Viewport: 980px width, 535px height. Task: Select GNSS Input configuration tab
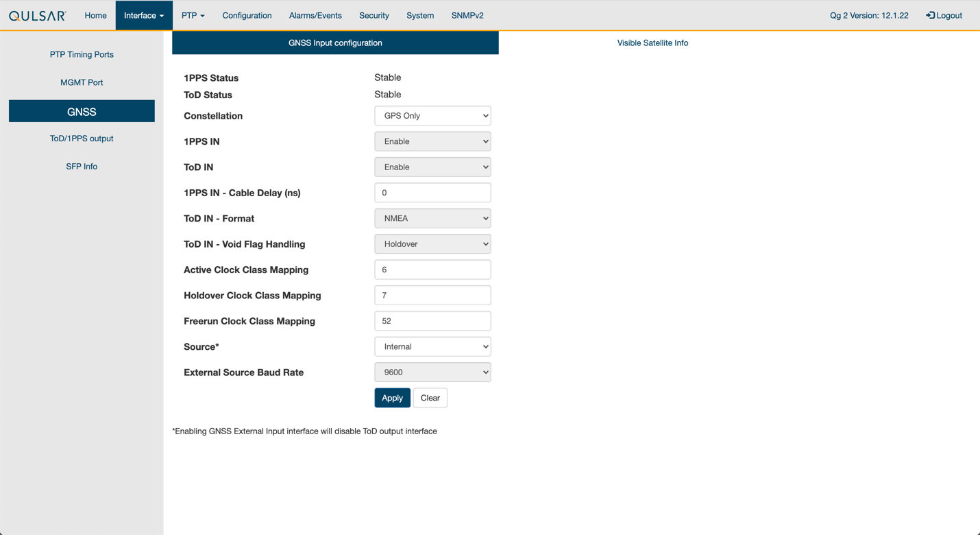tap(335, 43)
